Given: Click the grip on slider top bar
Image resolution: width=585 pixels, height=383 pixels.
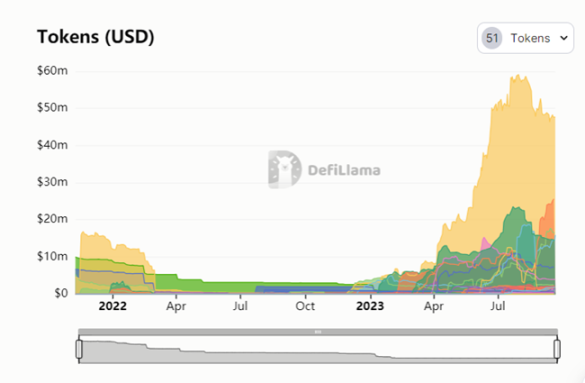Looking at the screenshot, I should pos(318,332).
